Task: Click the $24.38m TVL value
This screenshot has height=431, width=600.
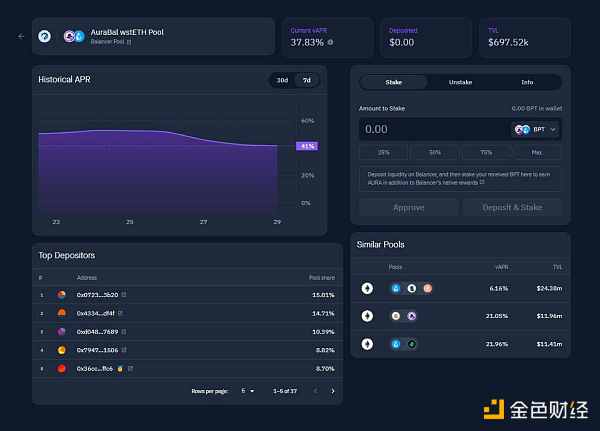Action: click(x=549, y=288)
